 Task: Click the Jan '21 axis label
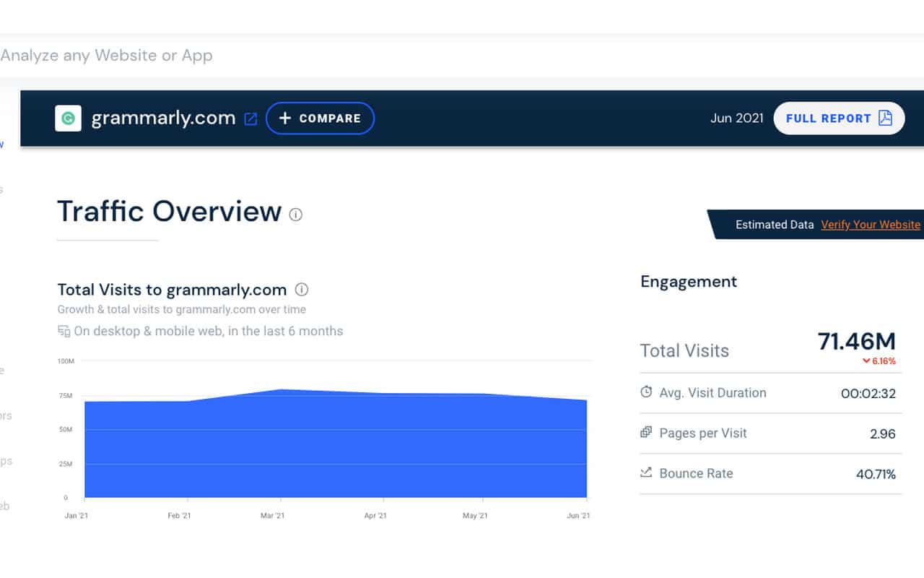[x=75, y=515]
